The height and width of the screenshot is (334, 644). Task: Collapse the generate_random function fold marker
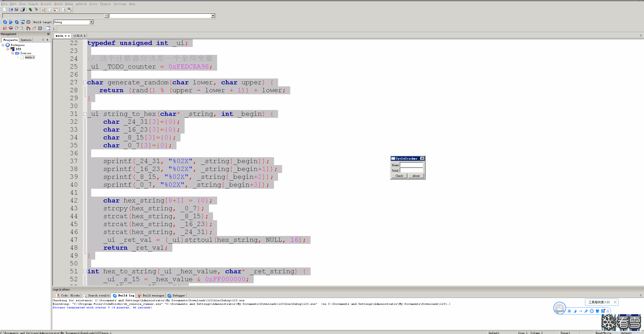(x=85, y=82)
